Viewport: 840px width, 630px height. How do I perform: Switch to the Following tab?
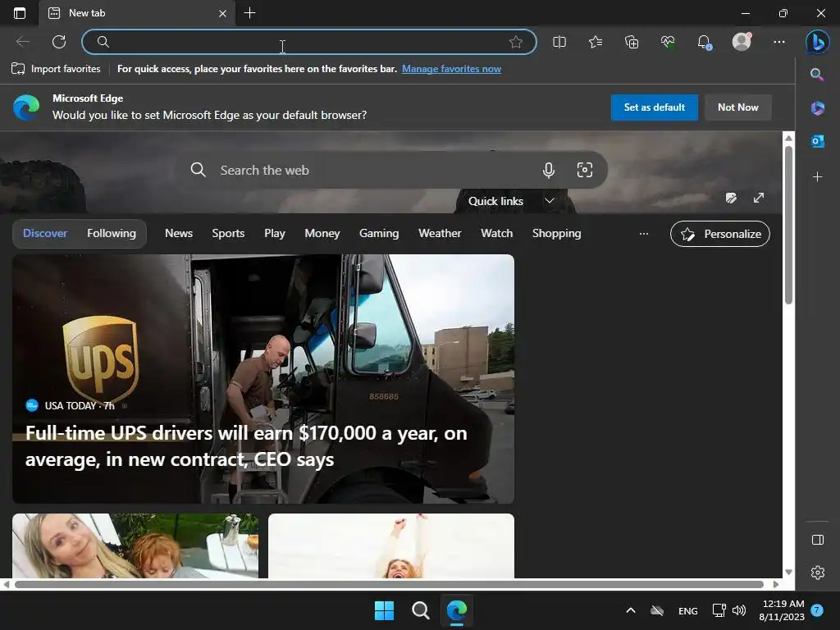click(112, 233)
